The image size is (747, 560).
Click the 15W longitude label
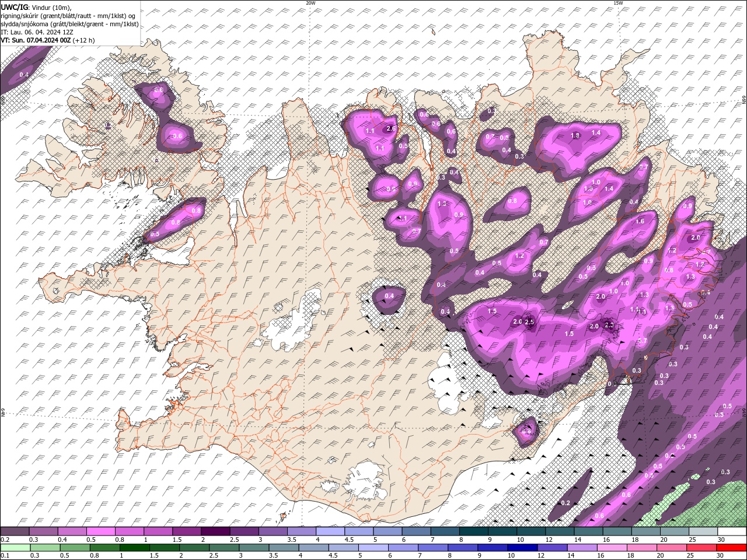(x=618, y=2)
